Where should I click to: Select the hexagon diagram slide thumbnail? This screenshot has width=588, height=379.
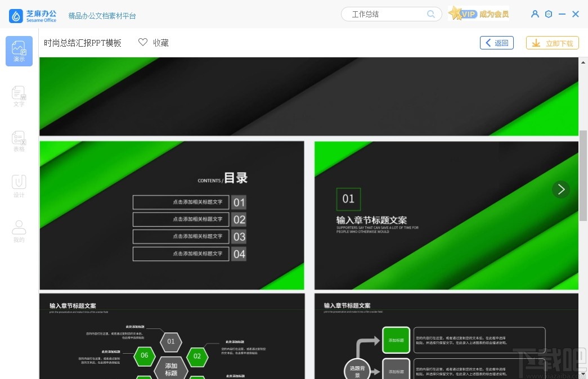pyautogui.click(x=172, y=336)
